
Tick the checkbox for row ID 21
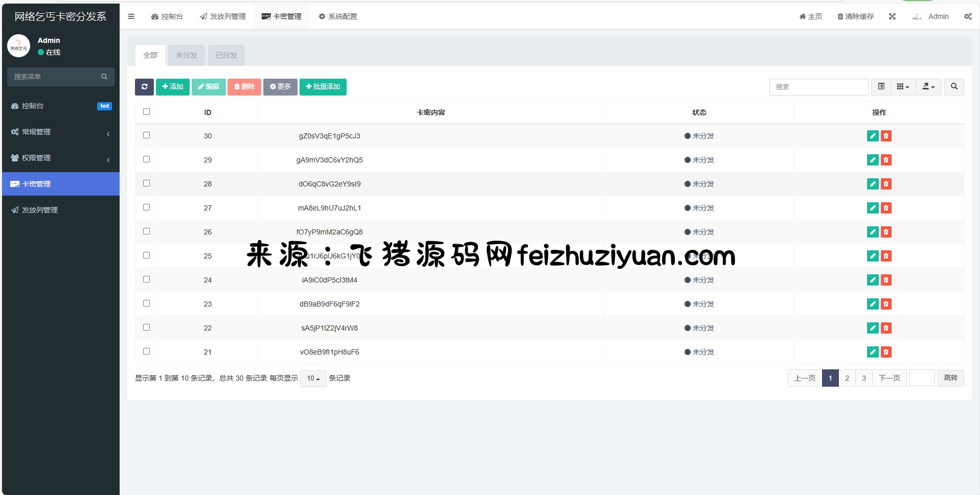[147, 351]
